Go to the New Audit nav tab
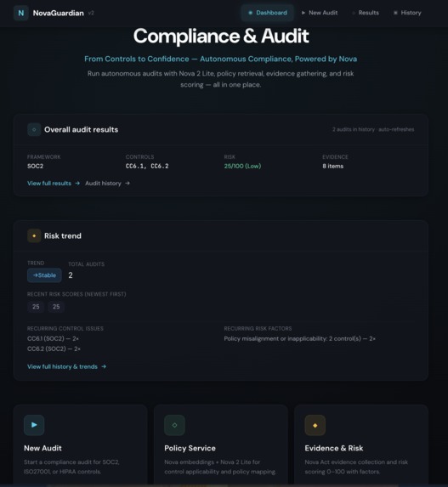The height and width of the screenshot is (487, 448). 320,13
